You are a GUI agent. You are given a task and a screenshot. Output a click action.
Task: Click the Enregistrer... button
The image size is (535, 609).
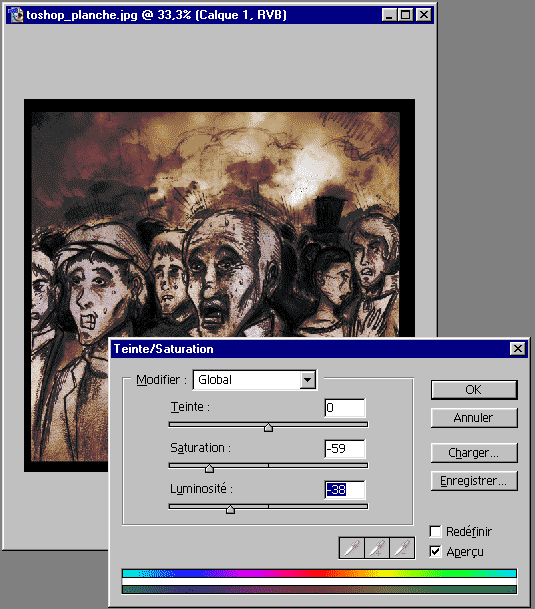(x=474, y=481)
